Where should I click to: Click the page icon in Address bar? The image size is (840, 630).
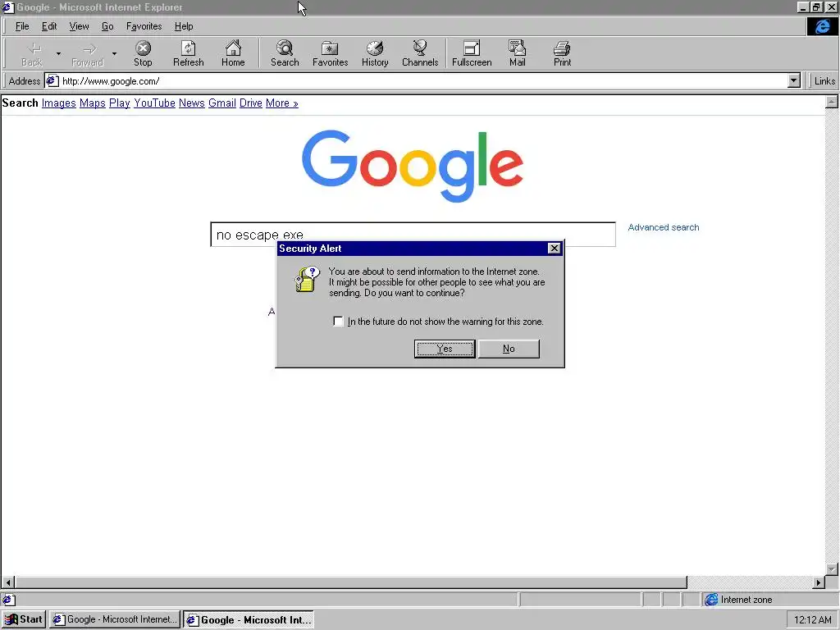pos(52,81)
